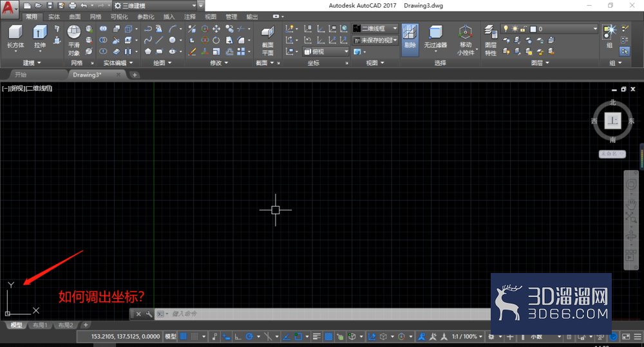The width and height of the screenshot is (644, 347).
Task: Click the new drawing tab plus button
Action: (135, 75)
